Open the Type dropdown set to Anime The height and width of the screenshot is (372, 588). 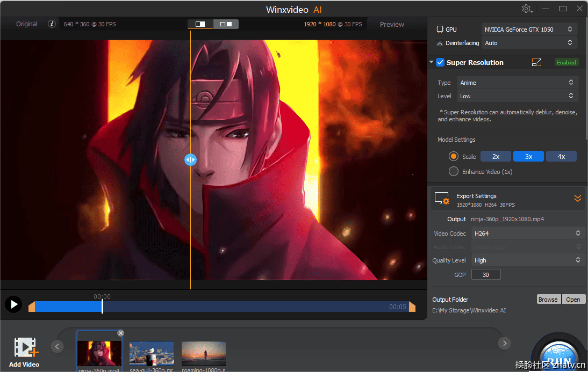point(517,83)
